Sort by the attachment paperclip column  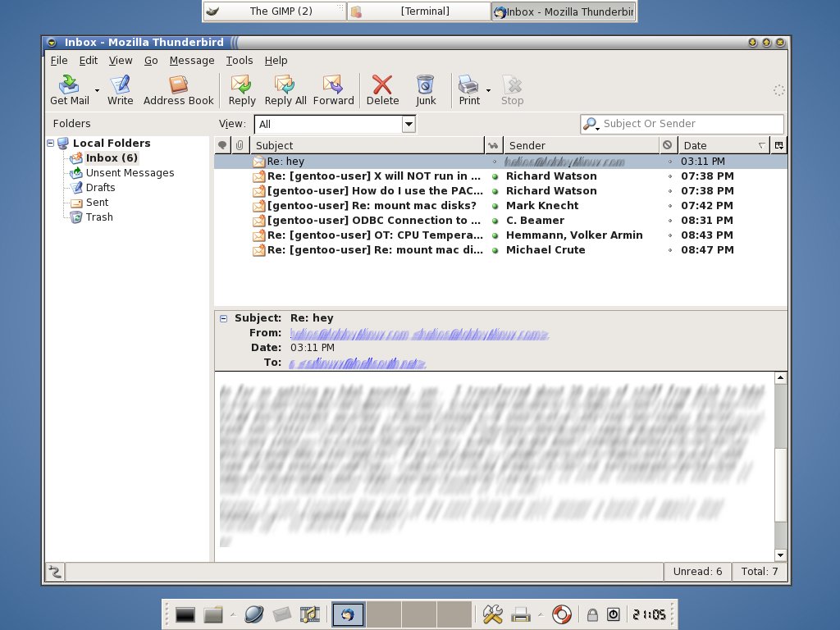pos(240,145)
